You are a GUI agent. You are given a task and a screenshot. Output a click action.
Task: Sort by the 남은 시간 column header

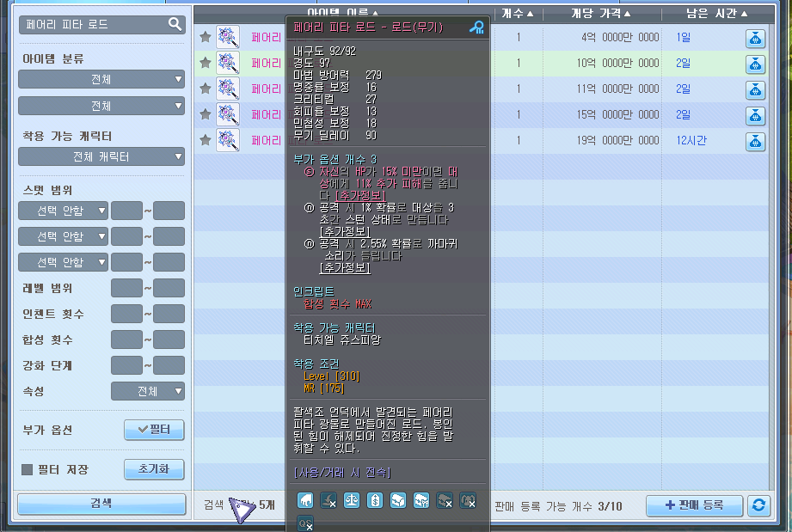pos(716,14)
